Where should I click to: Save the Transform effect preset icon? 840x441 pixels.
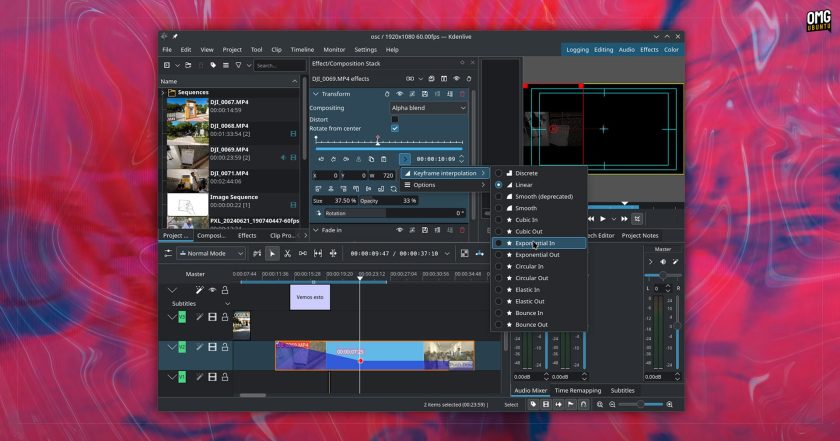point(425,94)
